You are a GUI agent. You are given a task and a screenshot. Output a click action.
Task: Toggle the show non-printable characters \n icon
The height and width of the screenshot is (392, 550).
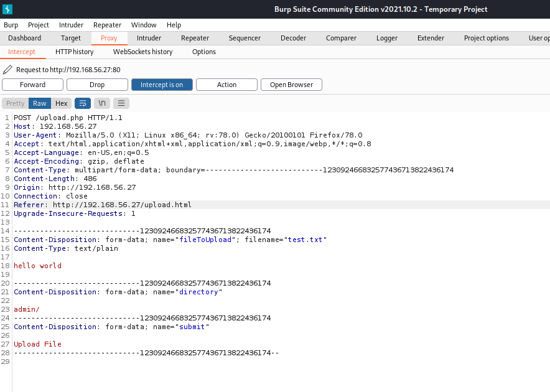[102, 103]
